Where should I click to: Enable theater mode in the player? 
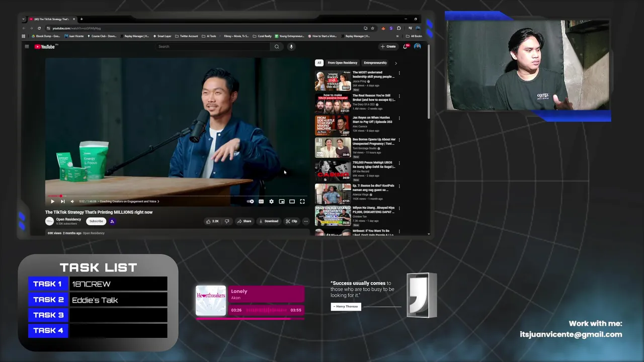pos(292,201)
